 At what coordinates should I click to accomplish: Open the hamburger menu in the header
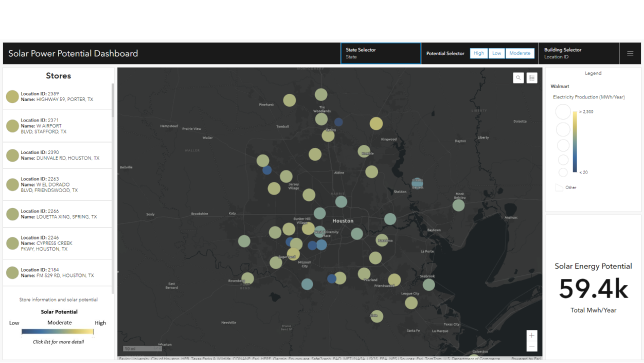pos(630,53)
